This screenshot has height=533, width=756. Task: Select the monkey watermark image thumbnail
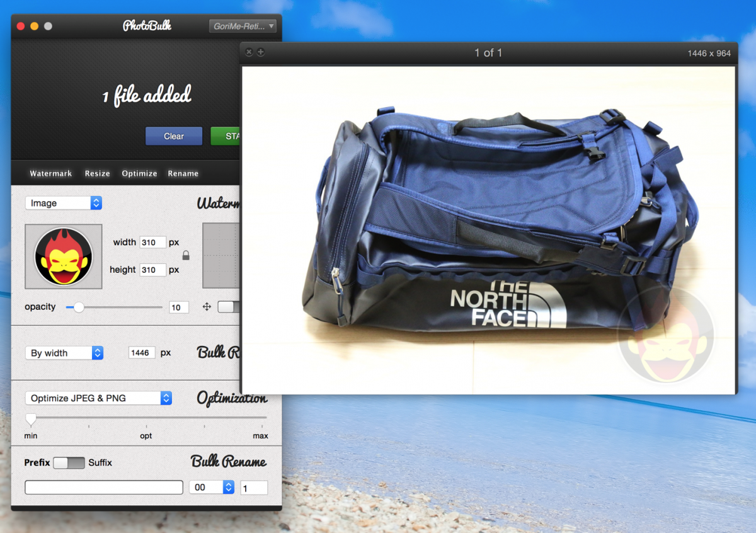(x=63, y=256)
